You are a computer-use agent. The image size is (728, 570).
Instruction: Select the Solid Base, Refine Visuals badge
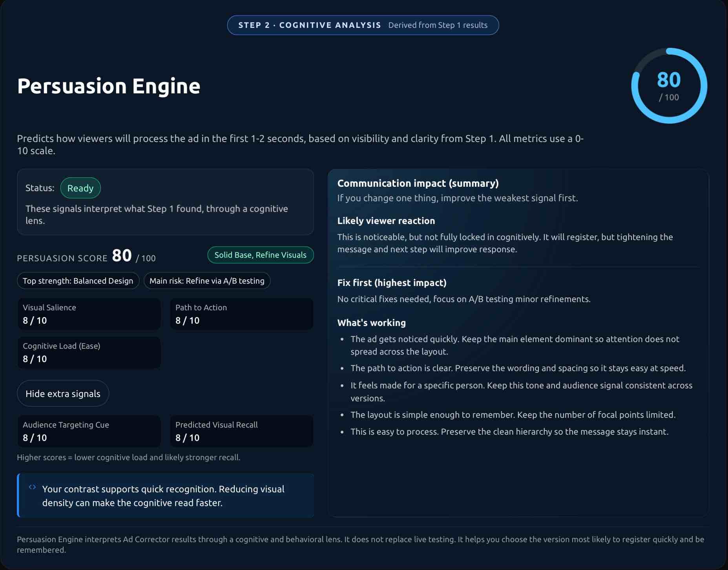coord(260,255)
